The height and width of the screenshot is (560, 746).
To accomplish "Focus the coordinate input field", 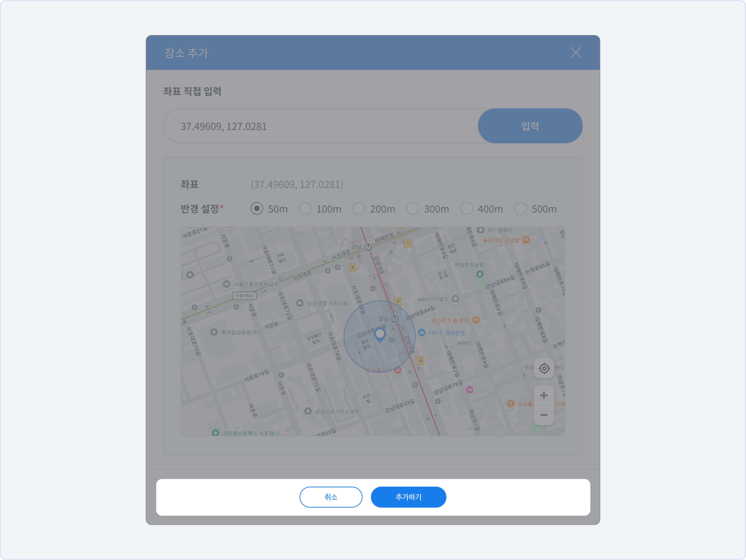I will [320, 126].
